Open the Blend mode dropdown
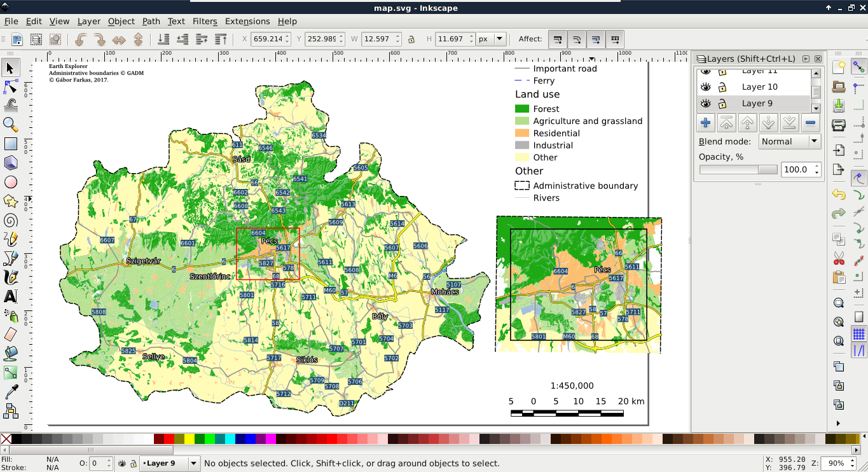This screenshot has width=868, height=472. click(789, 142)
